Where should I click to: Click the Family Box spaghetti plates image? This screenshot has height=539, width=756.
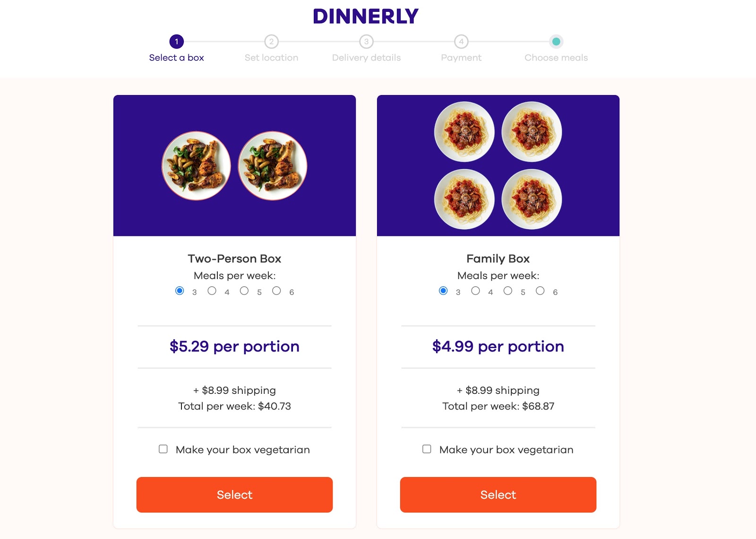pyautogui.click(x=498, y=165)
